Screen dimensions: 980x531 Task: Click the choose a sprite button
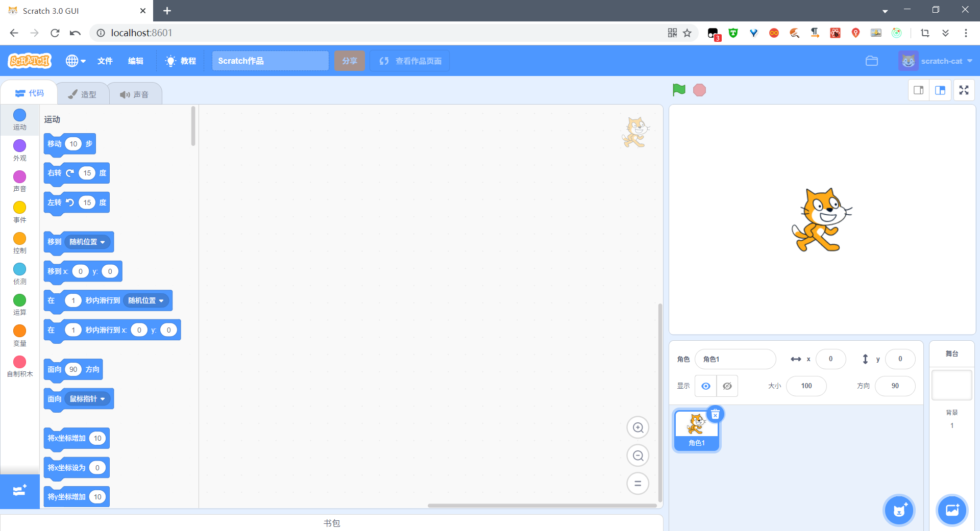(x=899, y=510)
